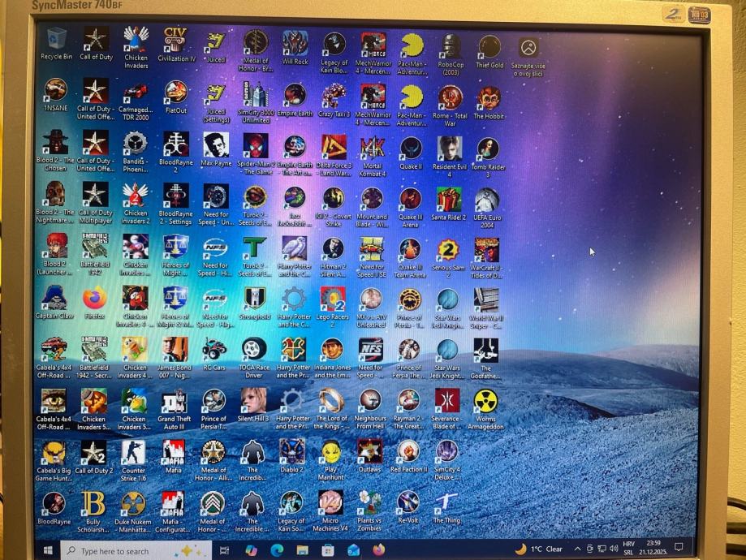The height and width of the screenshot is (560, 746).
Task: Launch Grand Theft Auto III icon
Action: point(175,410)
